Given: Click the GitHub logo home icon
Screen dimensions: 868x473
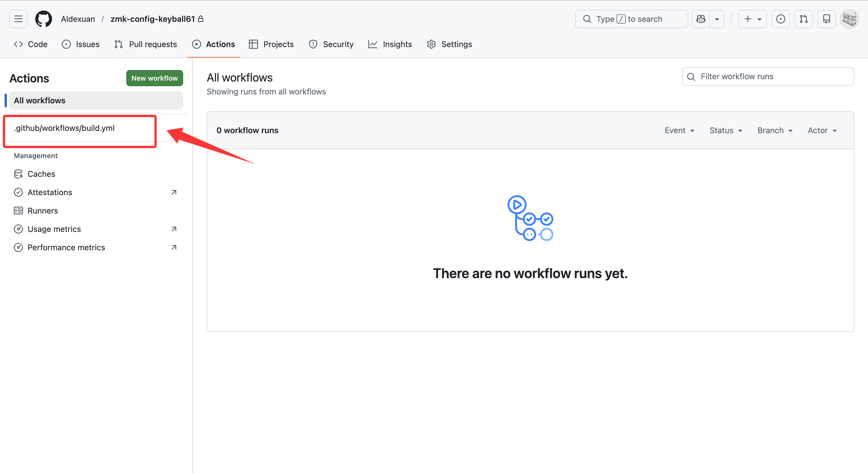Looking at the screenshot, I should 43,19.
